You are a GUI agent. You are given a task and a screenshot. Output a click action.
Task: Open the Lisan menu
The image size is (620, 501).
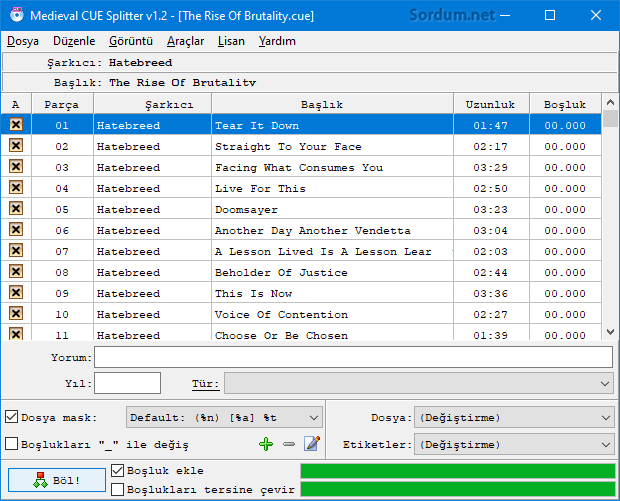231,41
